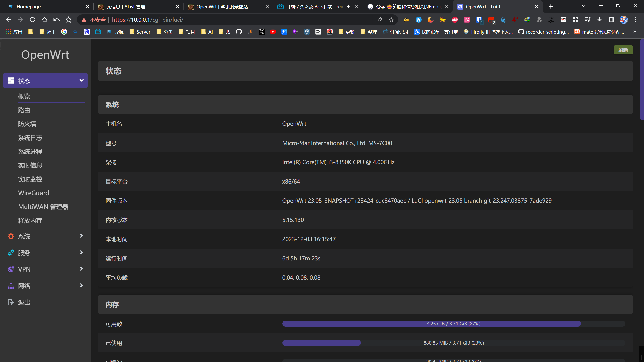
Task: Click the YouTube bookmark icon
Action: coord(273,32)
